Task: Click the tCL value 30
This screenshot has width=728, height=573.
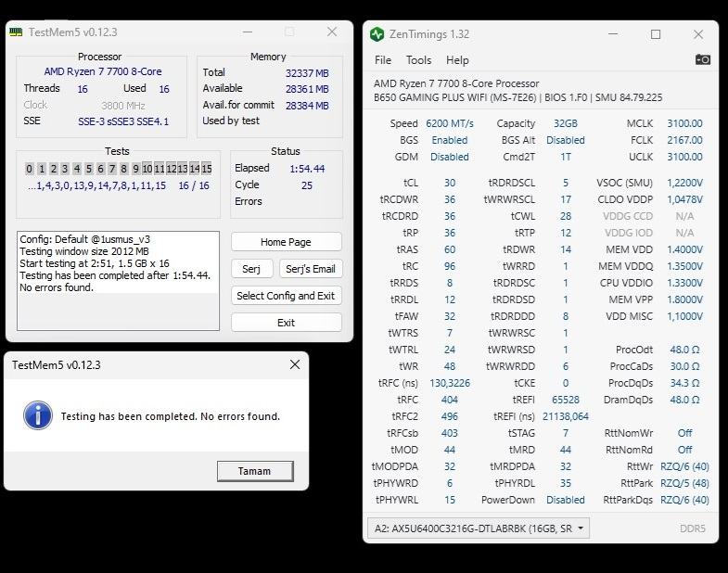Action: (x=450, y=183)
